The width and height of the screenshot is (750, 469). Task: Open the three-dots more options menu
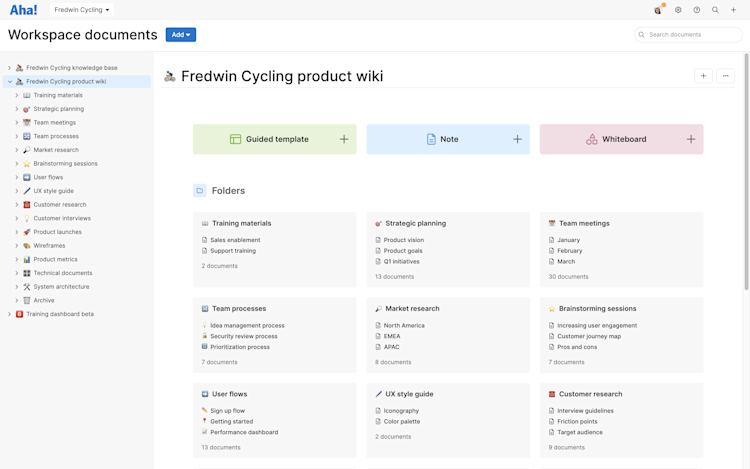coord(725,76)
